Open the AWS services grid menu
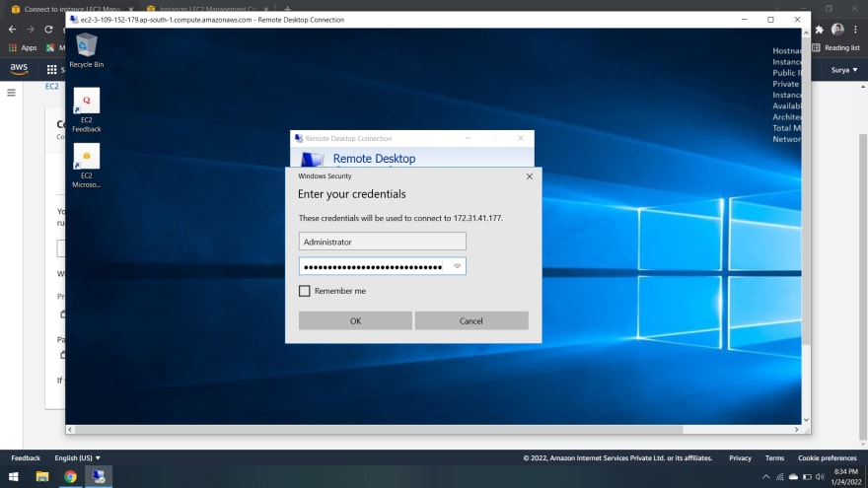 click(51, 70)
